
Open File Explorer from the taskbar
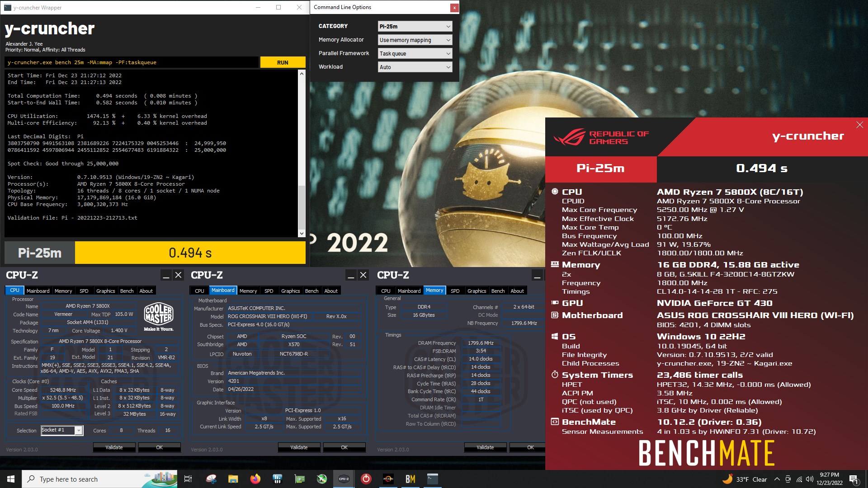233,479
